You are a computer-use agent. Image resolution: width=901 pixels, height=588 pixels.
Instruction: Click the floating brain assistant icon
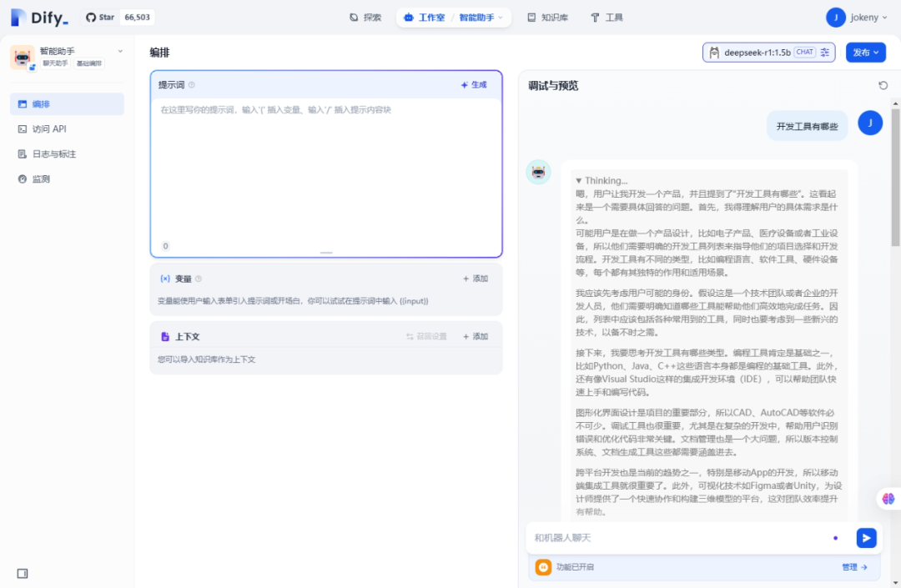[x=888, y=499]
